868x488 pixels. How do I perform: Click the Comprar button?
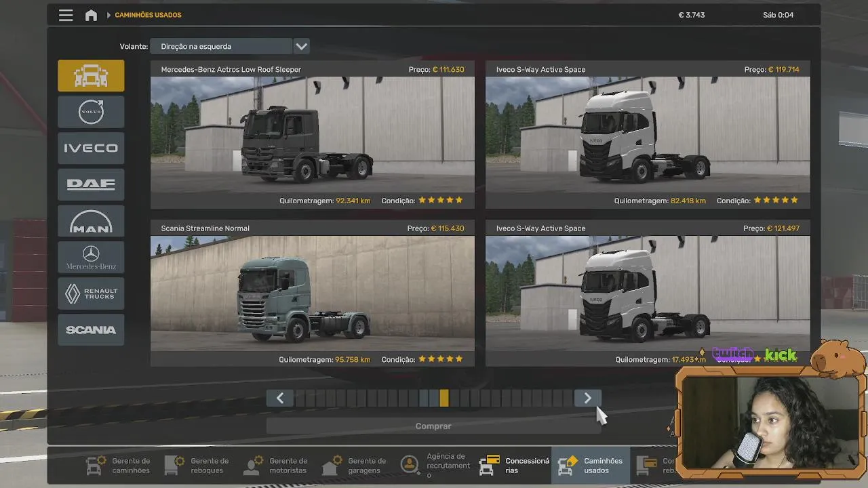(x=433, y=426)
